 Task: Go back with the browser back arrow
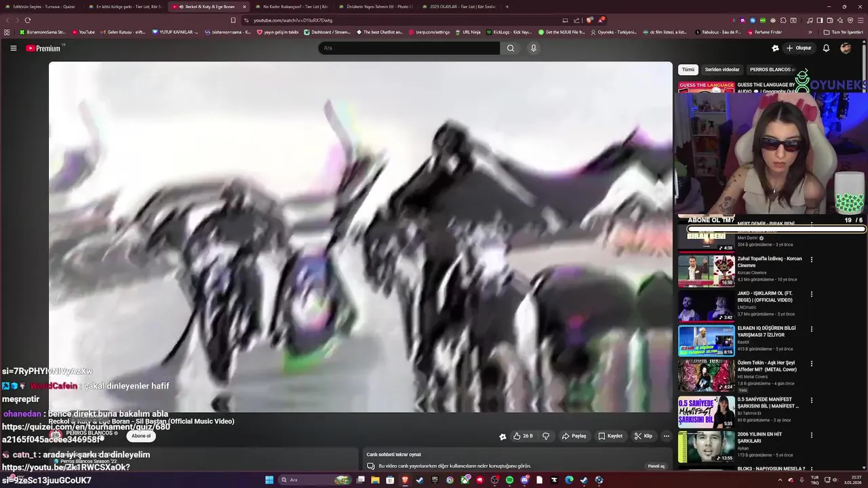click(8, 20)
